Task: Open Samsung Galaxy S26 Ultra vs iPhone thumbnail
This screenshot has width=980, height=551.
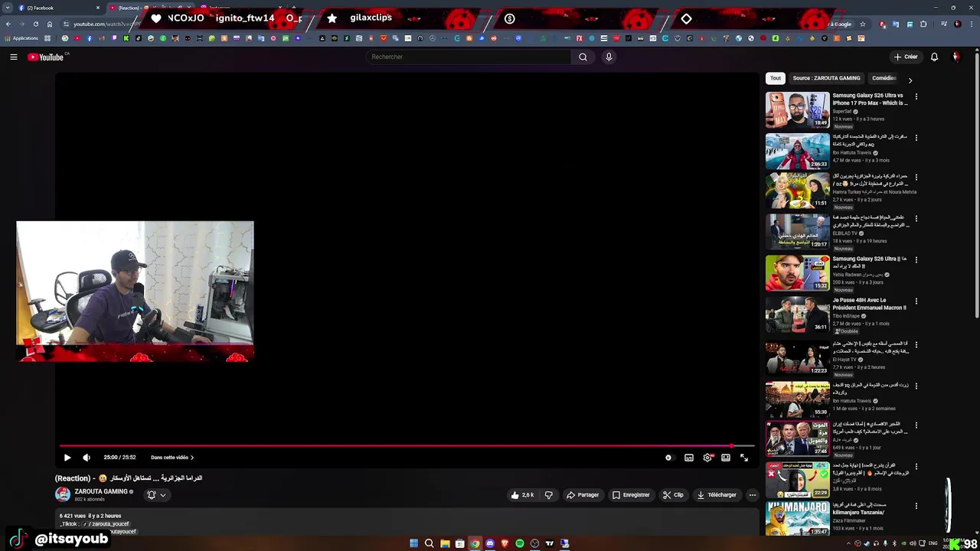Action: click(797, 109)
